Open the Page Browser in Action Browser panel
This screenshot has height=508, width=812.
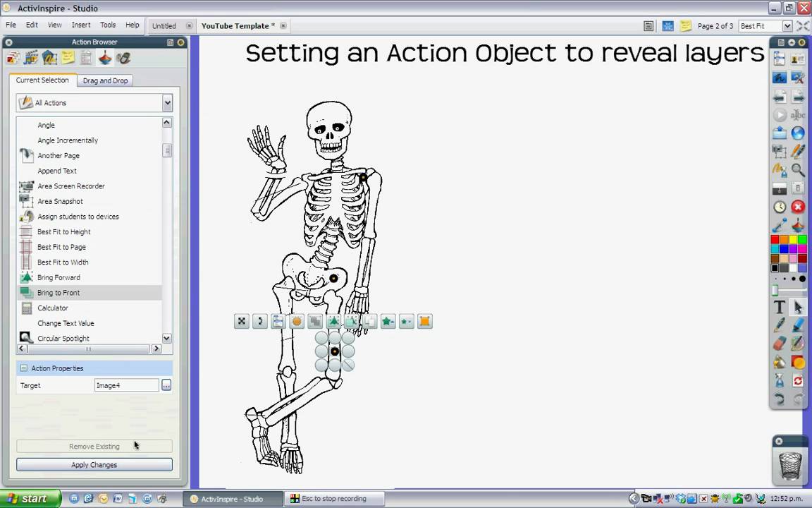[13, 58]
